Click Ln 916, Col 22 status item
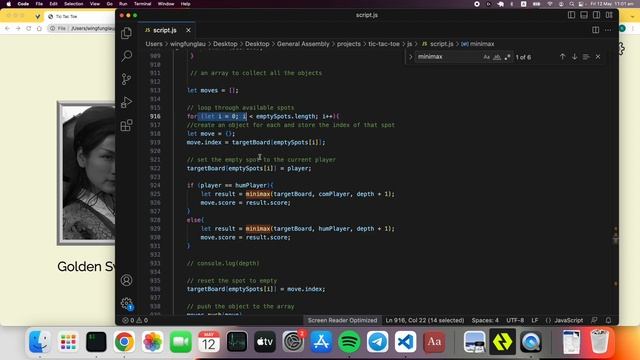Image resolution: width=640 pixels, height=360 pixels. (424, 320)
